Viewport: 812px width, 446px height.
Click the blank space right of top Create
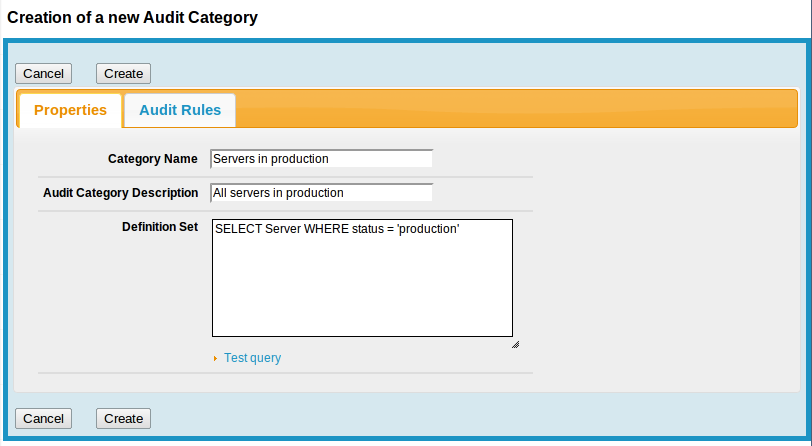450,73
